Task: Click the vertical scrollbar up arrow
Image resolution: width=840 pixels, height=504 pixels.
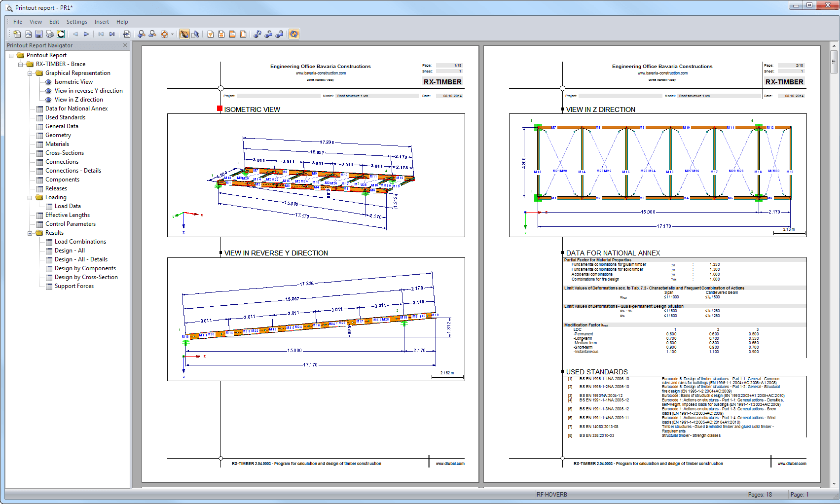Action: (834, 46)
